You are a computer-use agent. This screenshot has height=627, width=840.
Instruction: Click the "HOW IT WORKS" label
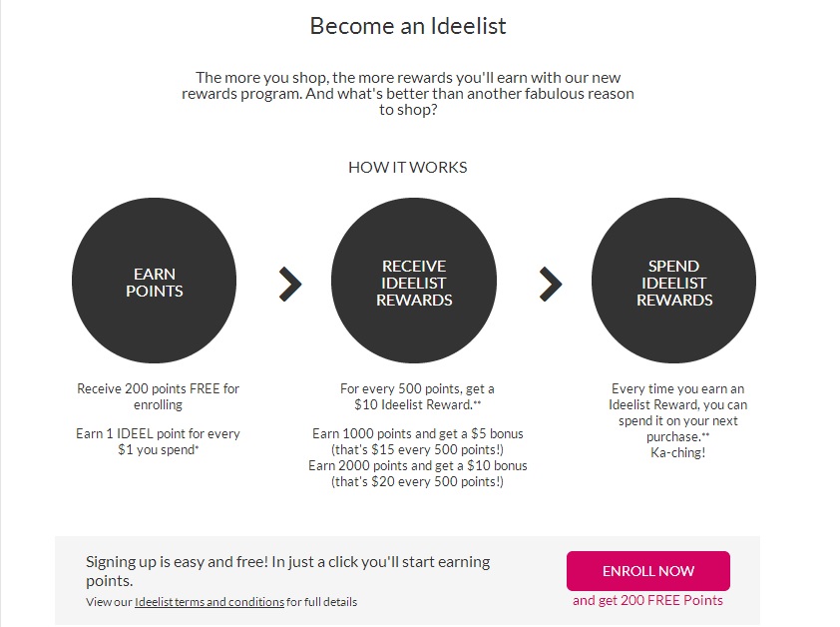coord(407,167)
